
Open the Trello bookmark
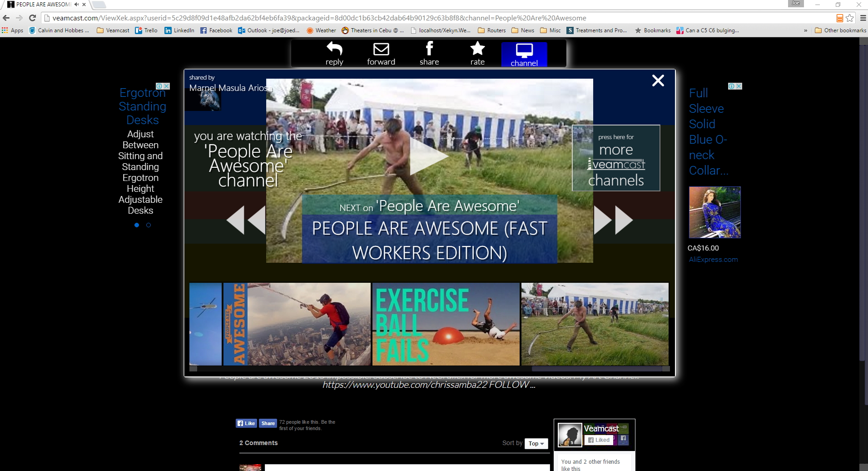(146, 30)
